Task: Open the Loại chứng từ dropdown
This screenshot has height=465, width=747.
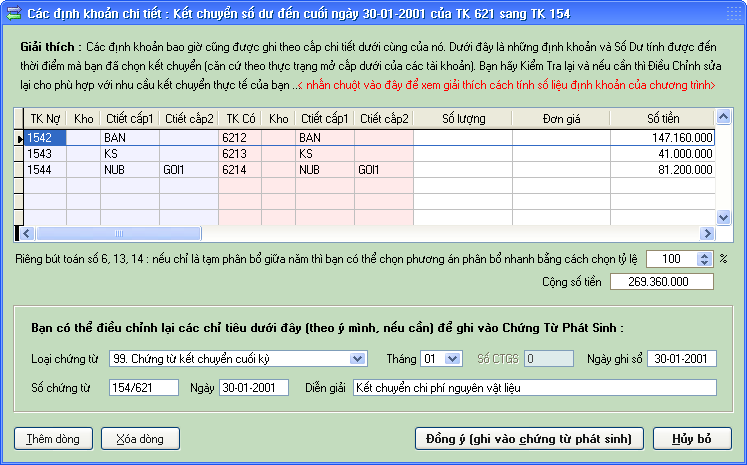Action: coord(358,359)
